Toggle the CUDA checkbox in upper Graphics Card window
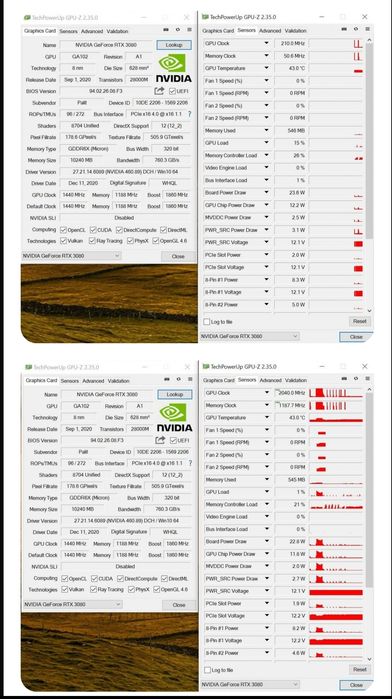The height and width of the screenshot is (699, 392). coord(93,230)
